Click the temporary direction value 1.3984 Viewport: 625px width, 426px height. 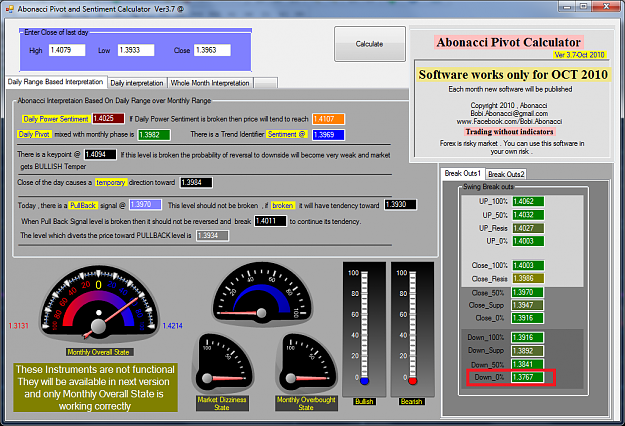(x=196, y=182)
